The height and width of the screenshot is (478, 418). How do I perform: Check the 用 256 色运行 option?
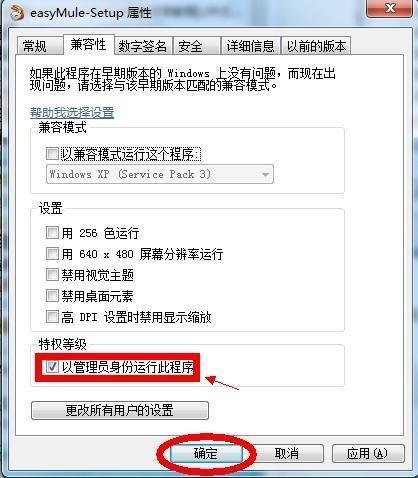pyautogui.click(x=52, y=232)
